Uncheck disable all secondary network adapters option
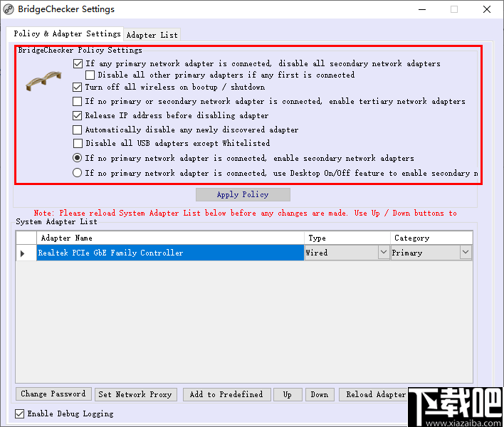504x427 pixels. 78,63
